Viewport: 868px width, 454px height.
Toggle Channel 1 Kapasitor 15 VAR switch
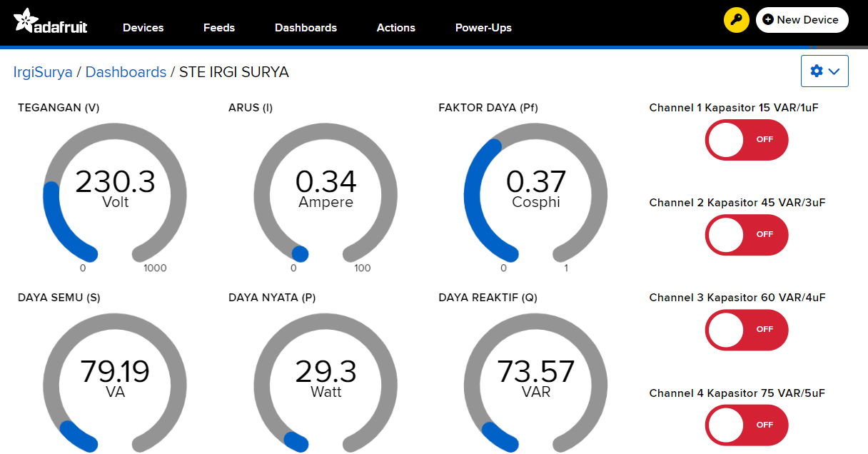(747, 140)
